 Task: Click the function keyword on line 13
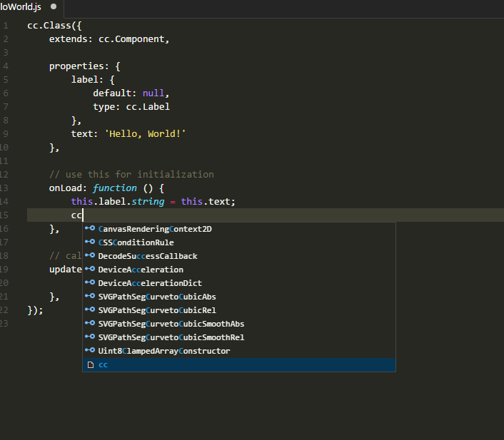(115, 188)
